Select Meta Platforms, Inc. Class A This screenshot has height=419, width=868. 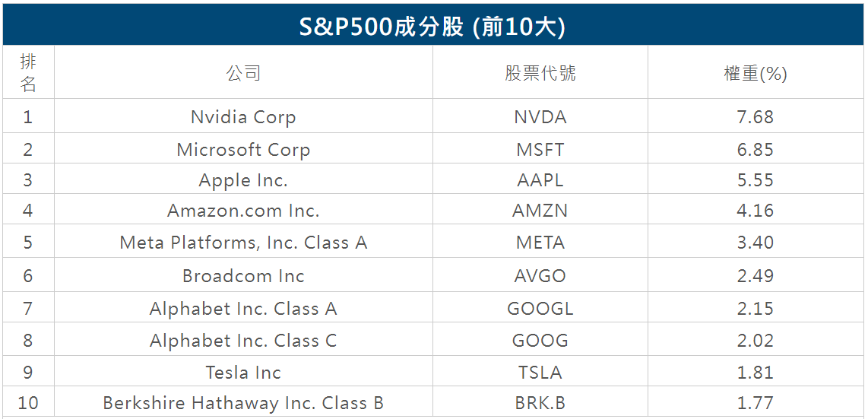243,243
